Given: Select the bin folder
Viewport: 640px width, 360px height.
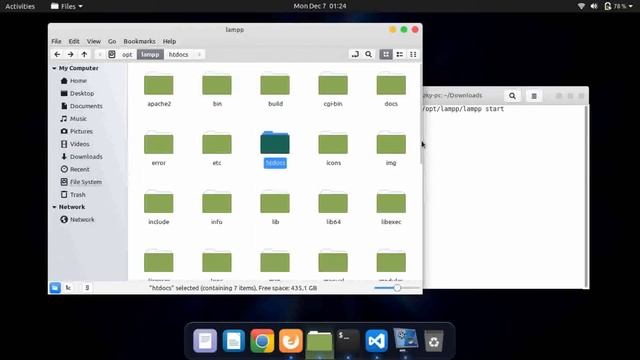Looking at the screenshot, I should [x=217, y=85].
